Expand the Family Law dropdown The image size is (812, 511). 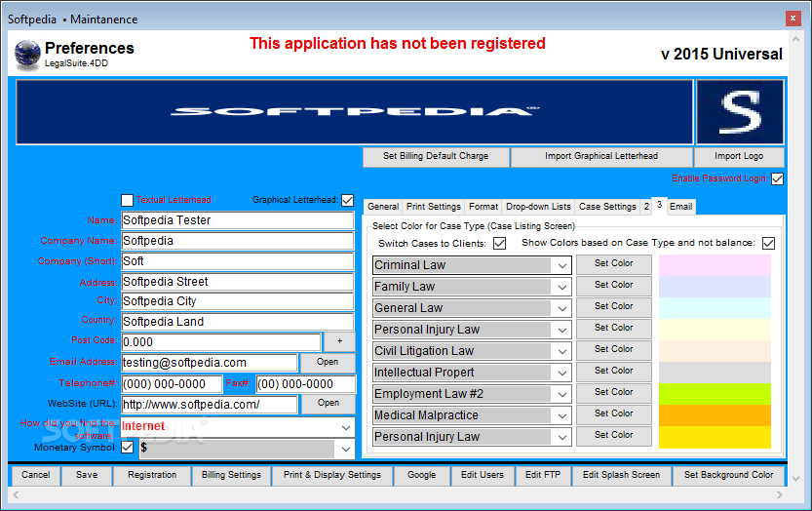click(561, 287)
